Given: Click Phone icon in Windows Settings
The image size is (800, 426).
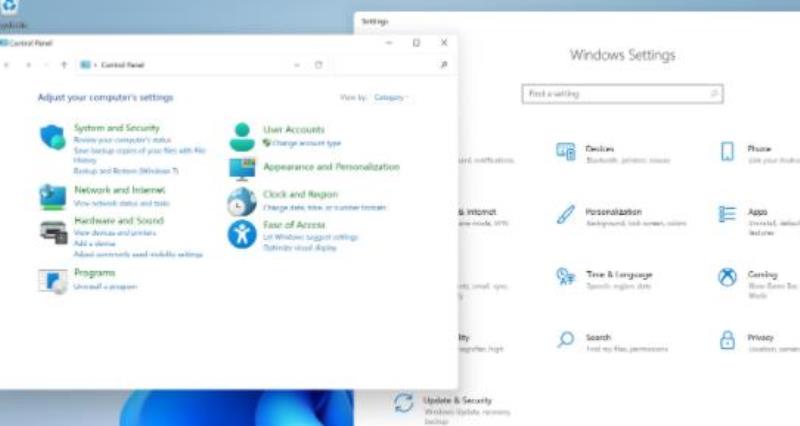Looking at the screenshot, I should point(728,152).
